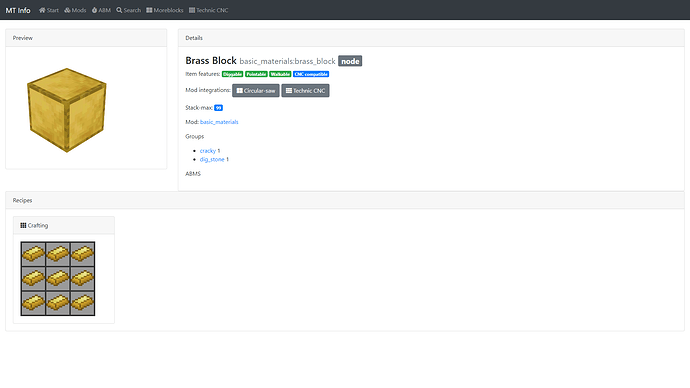
Task: Open the Technic CNC navbar item
Action: point(209,10)
